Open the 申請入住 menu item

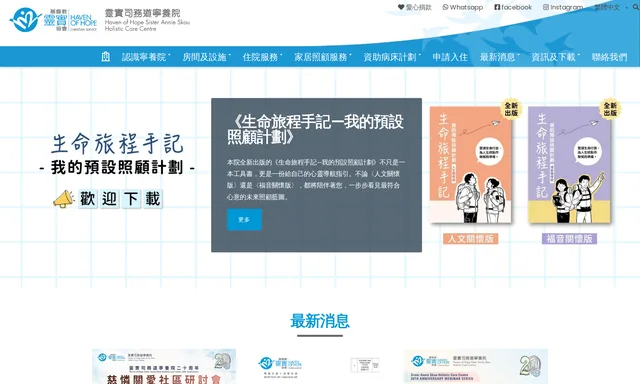pyautogui.click(x=450, y=57)
